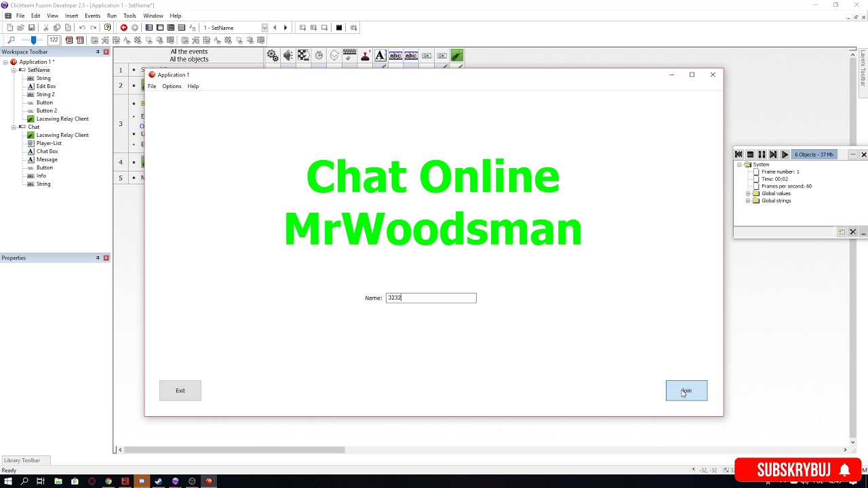This screenshot has height=488, width=868.
Task: Click the String object letter A icon
Action: [x=380, y=56]
